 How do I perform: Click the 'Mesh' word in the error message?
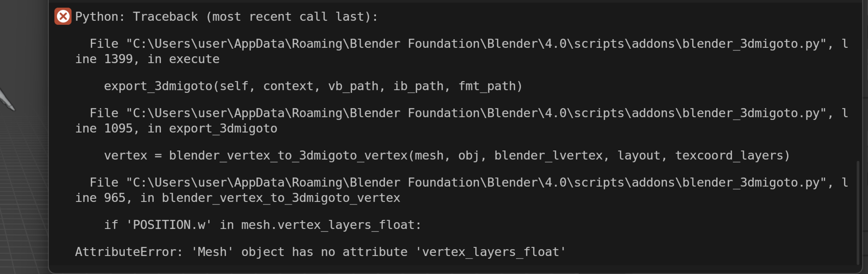pos(212,252)
